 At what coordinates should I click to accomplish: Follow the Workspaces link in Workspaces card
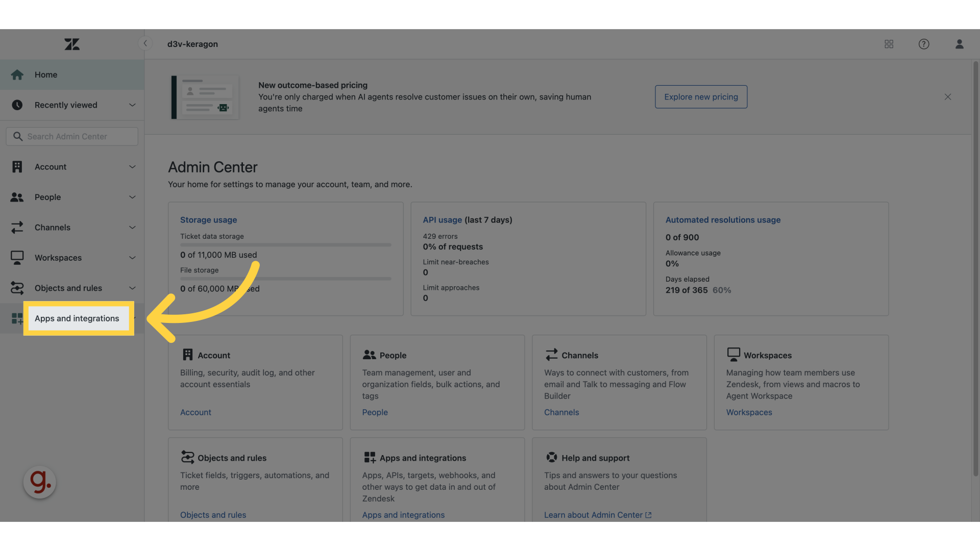click(749, 412)
